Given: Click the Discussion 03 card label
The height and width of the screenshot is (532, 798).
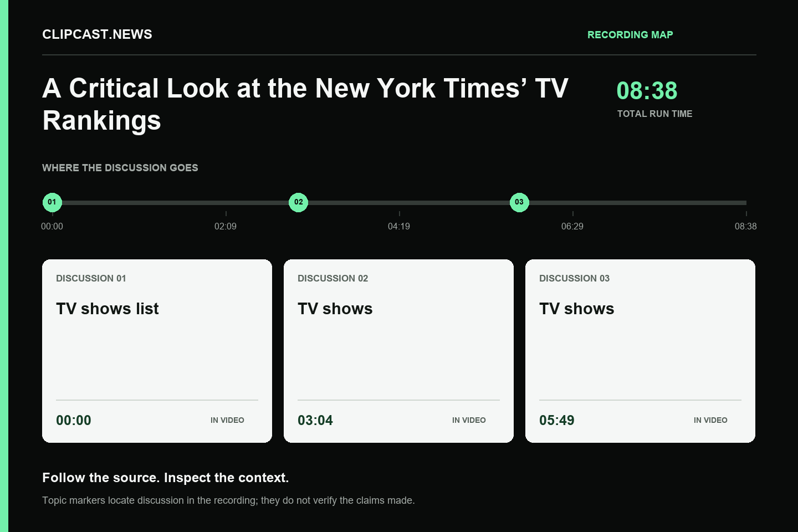Looking at the screenshot, I should tap(574, 278).
